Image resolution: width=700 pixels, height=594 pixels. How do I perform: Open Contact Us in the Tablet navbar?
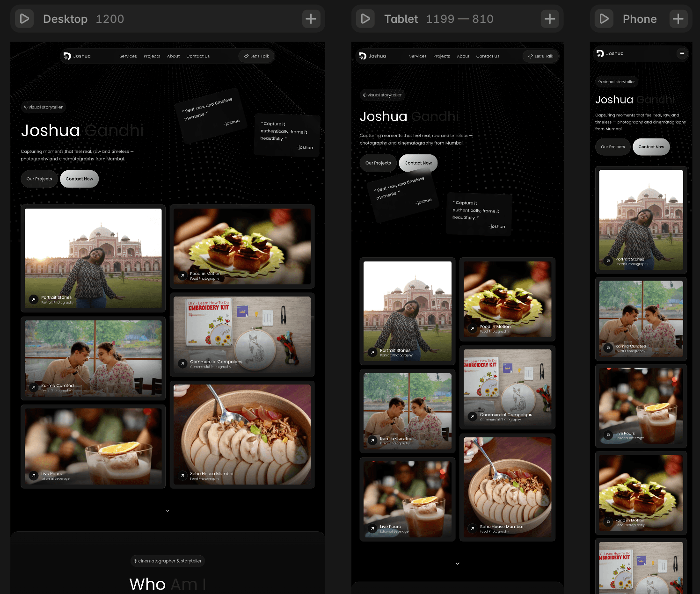[488, 56]
